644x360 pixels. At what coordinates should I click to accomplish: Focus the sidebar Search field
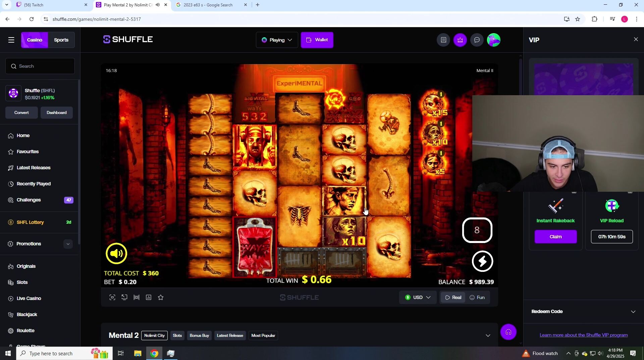point(40,66)
